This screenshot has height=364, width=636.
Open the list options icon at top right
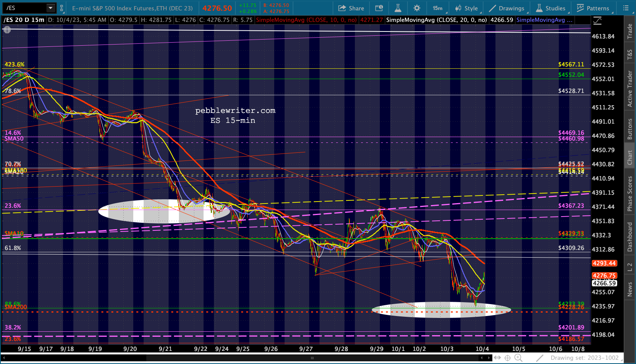tap(626, 8)
